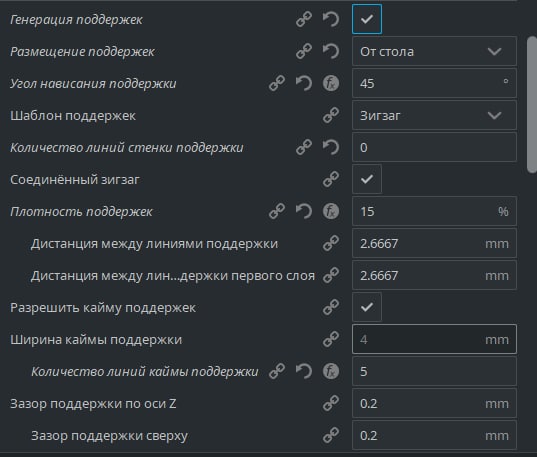Click link icon for first layer support line distance
Viewport: 537px width, 457px height.
tap(331, 275)
